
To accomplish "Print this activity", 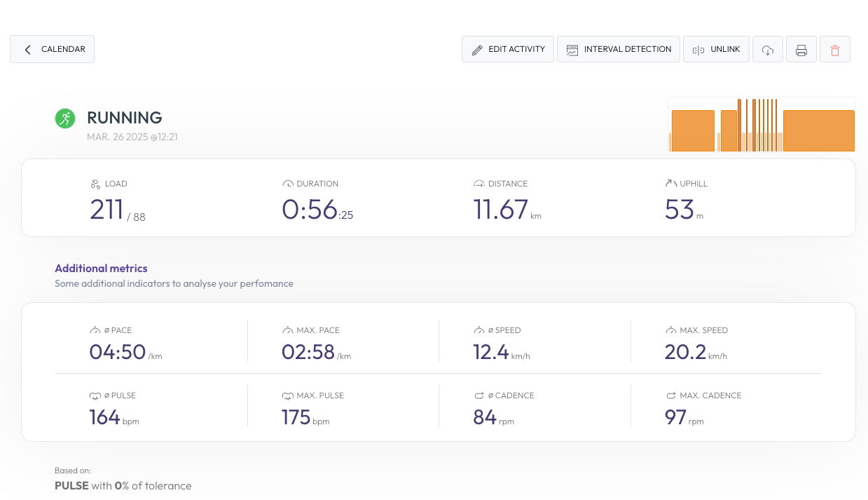I will click(801, 50).
